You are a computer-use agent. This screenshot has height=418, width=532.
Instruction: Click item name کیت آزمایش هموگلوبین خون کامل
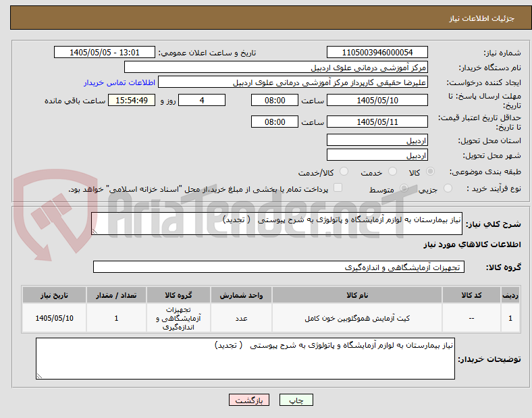pyautogui.click(x=357, y=318)
